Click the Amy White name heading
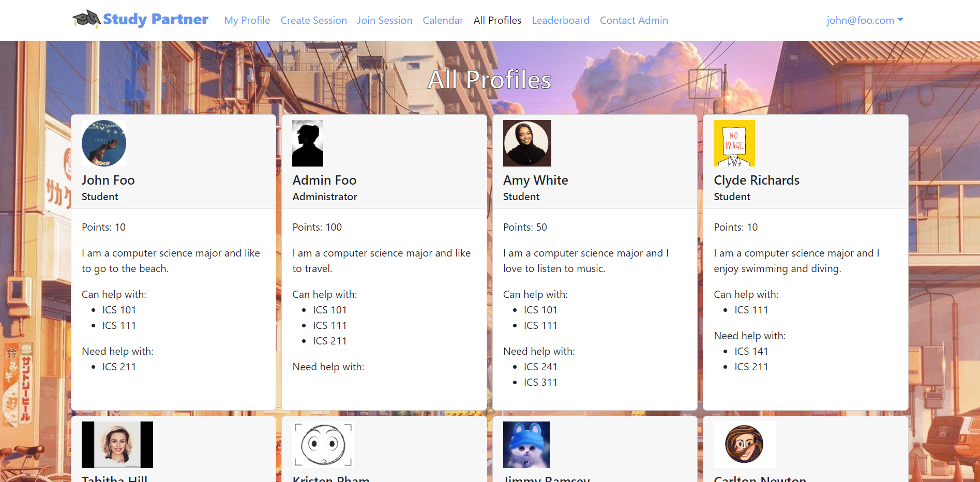Screen dimensions: 980x482 click(535, 180)
